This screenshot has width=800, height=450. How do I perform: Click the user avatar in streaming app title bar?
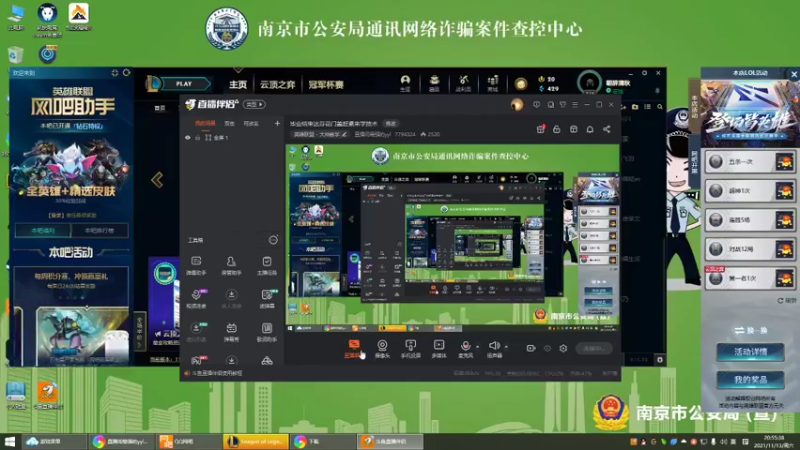pyautogui.click(x=517, y=105)
